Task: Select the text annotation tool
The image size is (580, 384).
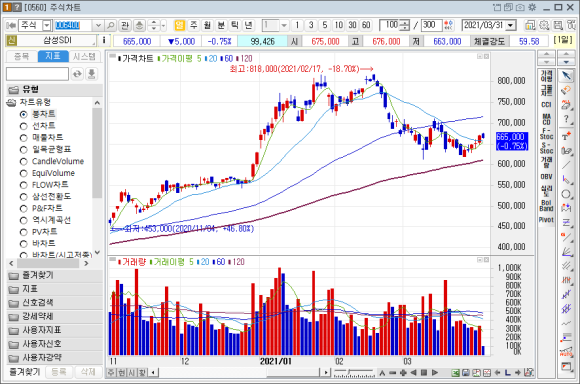Action: [x=566, y=136]
